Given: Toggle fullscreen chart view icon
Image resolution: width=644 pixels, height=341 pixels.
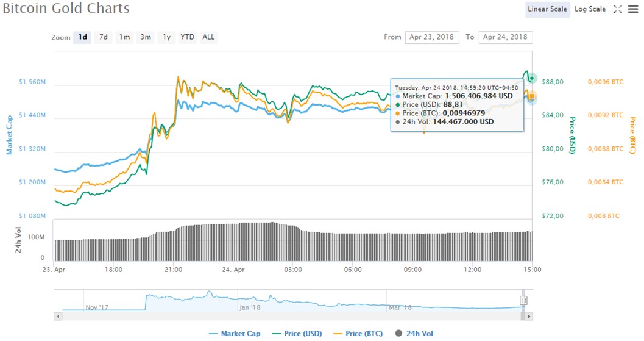Looking at the screenshot, I should (617, 9).
